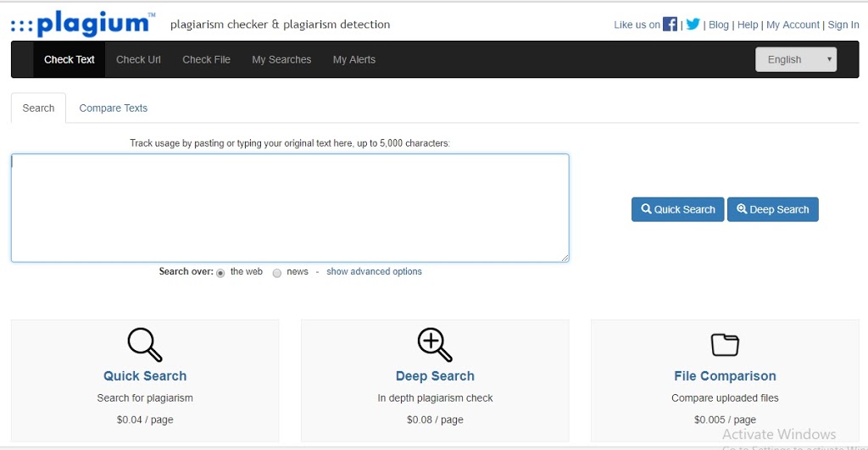Go to My Alerts
The image size is (868, 450).
tap(354, 59)
